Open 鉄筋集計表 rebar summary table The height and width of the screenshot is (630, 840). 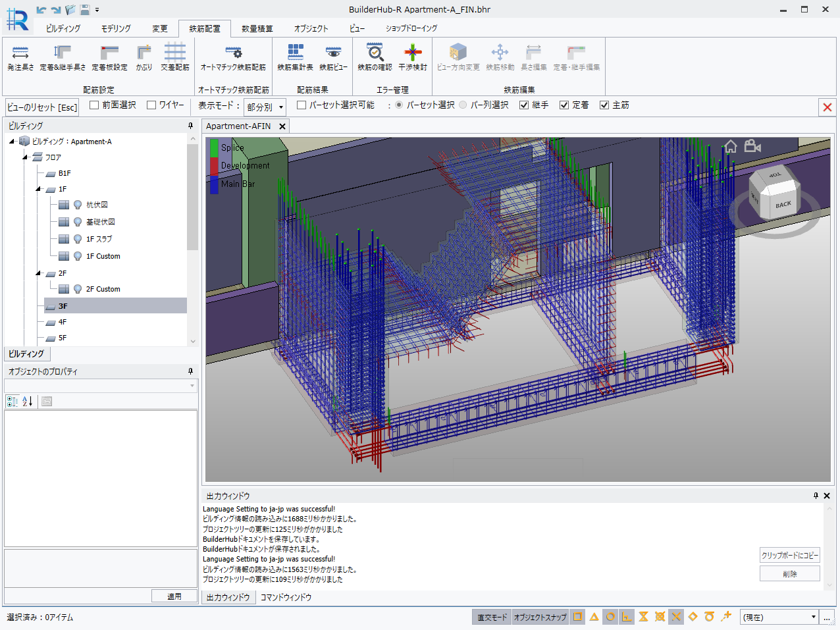point(296,57)
